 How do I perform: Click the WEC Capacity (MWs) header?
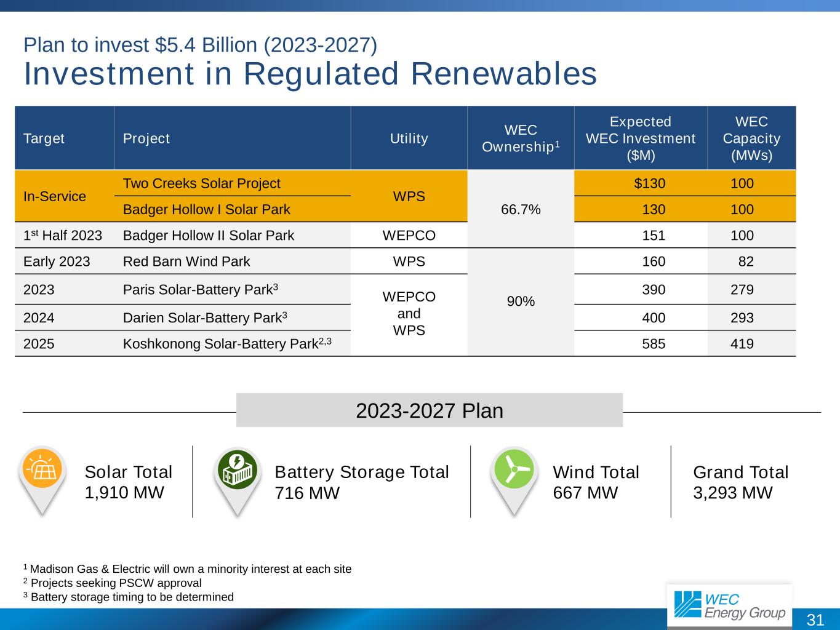tap(751, 138)
